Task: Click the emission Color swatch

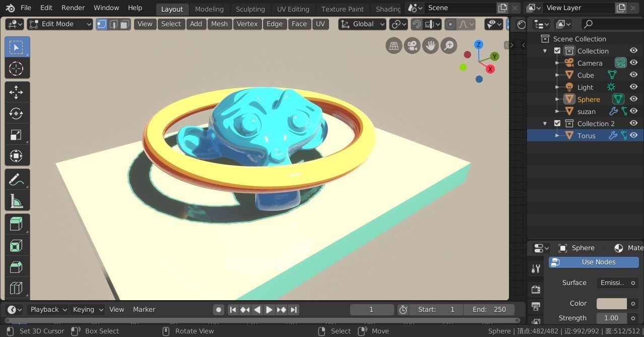Action: click(612, 304)
